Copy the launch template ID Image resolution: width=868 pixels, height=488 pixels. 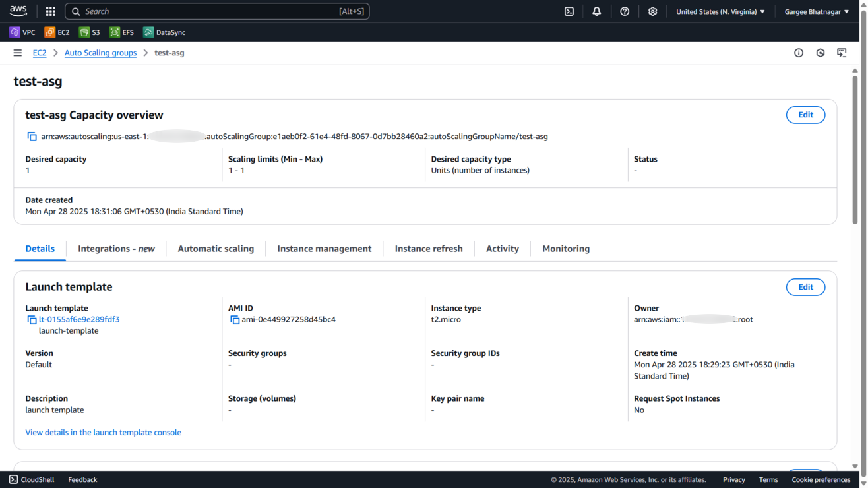coord(32,320)
